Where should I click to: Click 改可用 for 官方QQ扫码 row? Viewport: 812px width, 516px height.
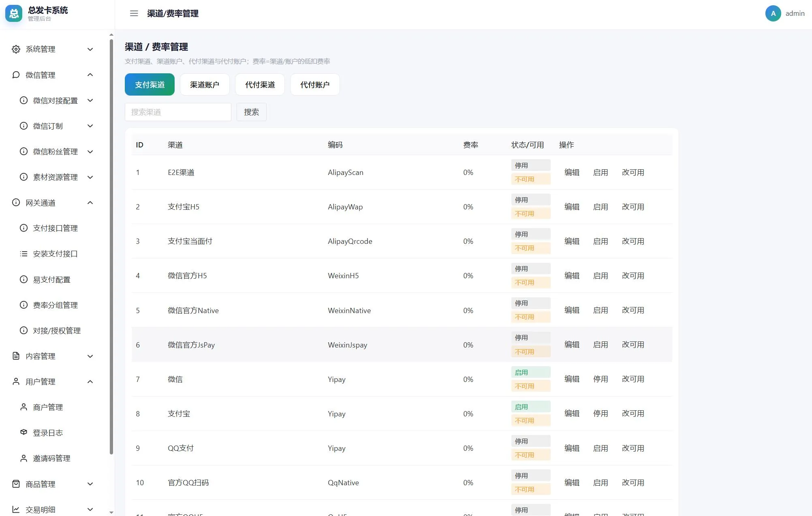[x=633, y=482]
